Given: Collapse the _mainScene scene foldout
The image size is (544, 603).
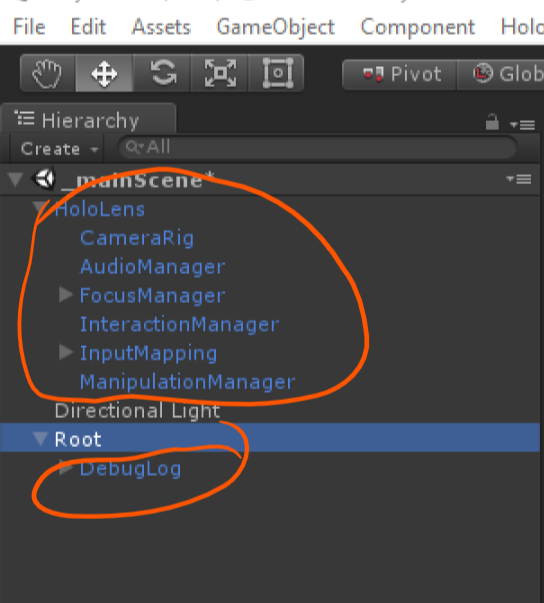Looking at the screenshot, I should tap(15, 180).
